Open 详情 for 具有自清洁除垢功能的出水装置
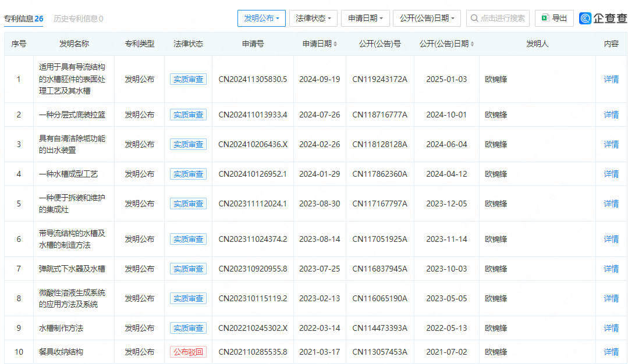Screen dimensions: 628x364 [x=611, y=144]
